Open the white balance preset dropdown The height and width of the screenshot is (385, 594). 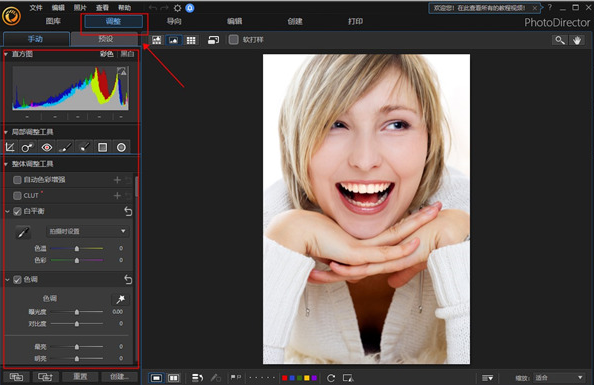[x=87, y=231]
